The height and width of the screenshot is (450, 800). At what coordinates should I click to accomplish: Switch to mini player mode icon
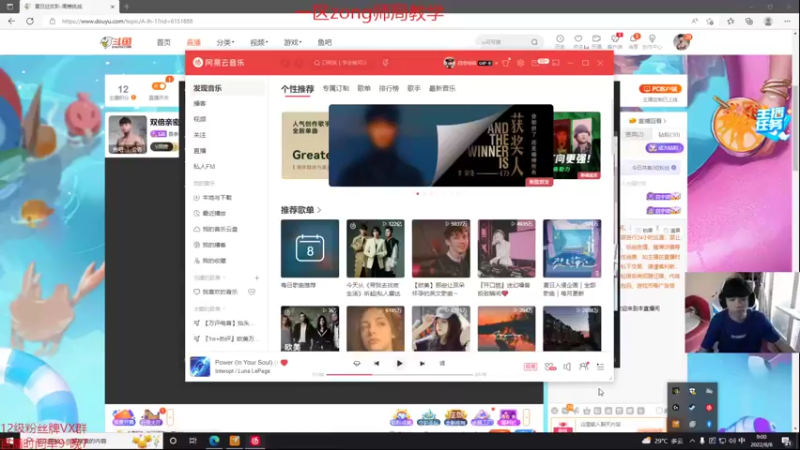556,63
